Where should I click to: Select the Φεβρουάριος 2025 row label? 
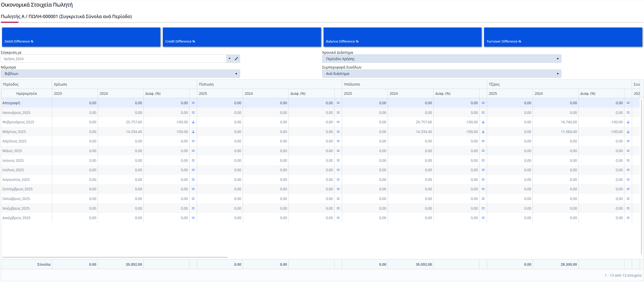[x=18, y=122]
